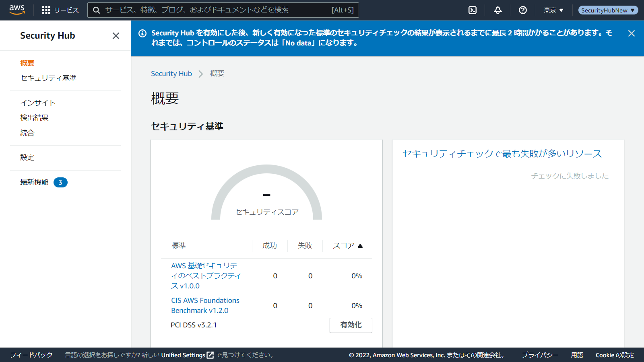Screen dimensions: 644x362
Task: Dismiss the blue info banner
Action: point(631,34)
